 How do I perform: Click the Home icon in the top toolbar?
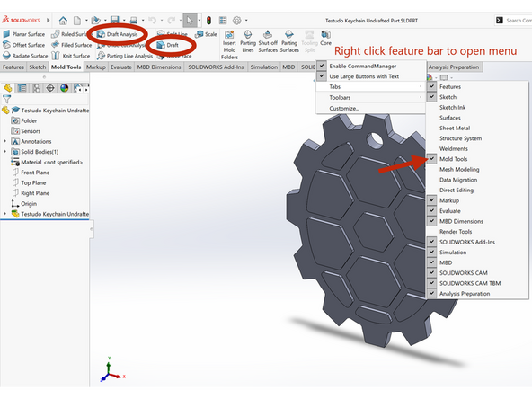[x=63, y=21]
